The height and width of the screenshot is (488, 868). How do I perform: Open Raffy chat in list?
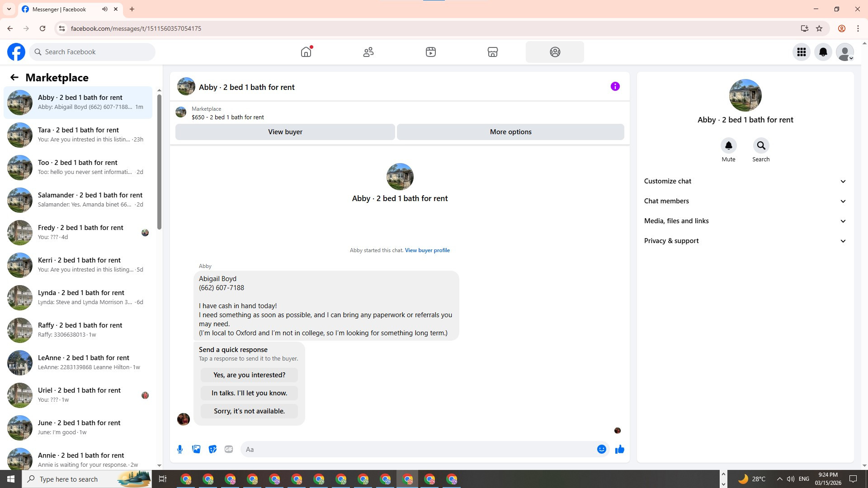coord(78,330)
